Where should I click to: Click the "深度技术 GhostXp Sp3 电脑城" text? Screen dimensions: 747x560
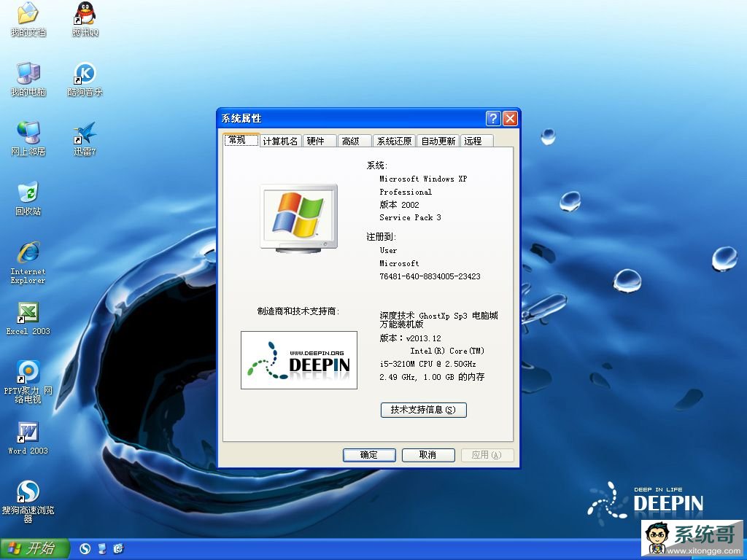click(x=438, y=315)
